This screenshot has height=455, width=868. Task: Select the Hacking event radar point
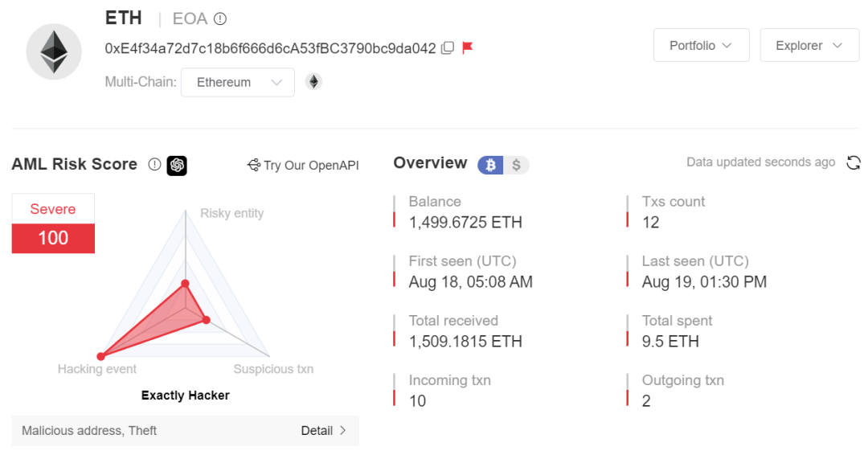(100, 356)
